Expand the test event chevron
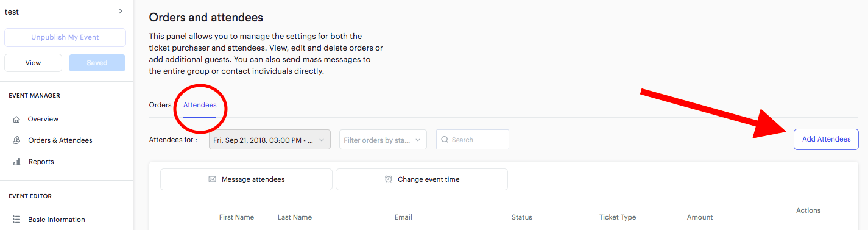The width and height of the screenshot is (868, 230). click(x=121, y=11)
